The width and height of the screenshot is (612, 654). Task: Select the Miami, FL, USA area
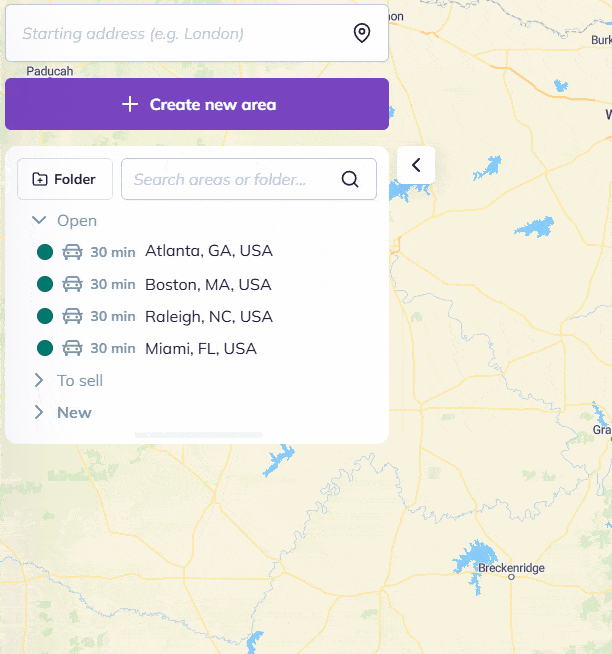201,349
